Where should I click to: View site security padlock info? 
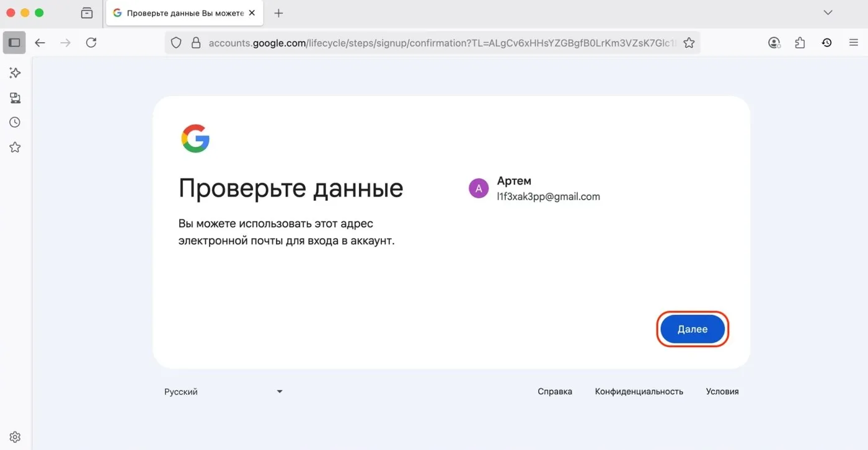[x=196, y=43]
